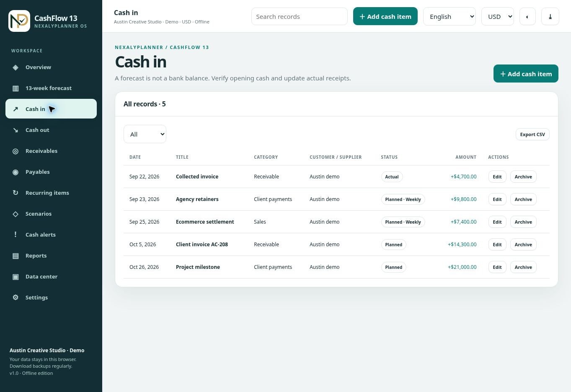Click the All records · 5 heading
This screenshot has height=392, width=571.
click(x=145, y=104)
